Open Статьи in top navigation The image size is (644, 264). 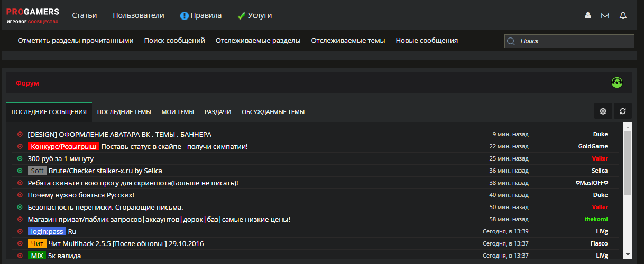85,15
